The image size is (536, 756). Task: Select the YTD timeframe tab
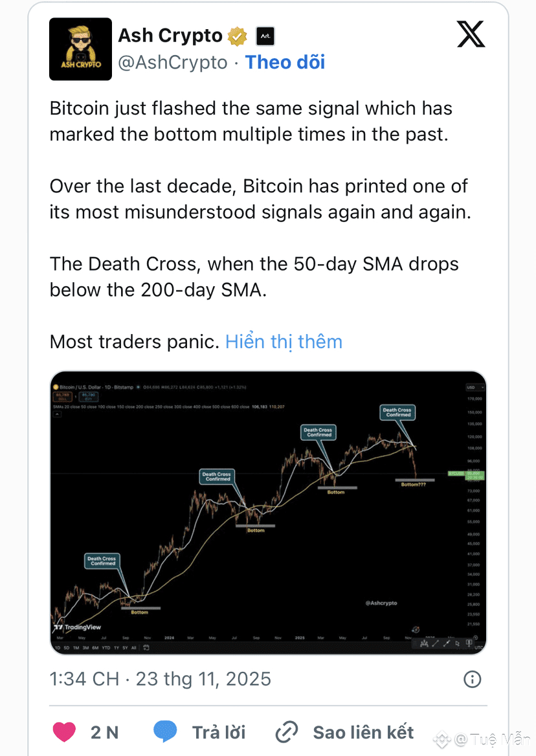coord(106,647)
